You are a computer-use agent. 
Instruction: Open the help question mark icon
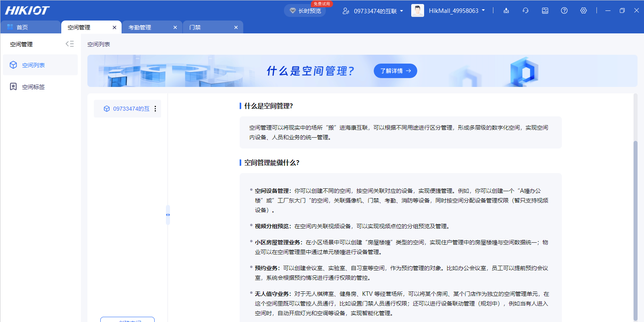click(564, 11)
